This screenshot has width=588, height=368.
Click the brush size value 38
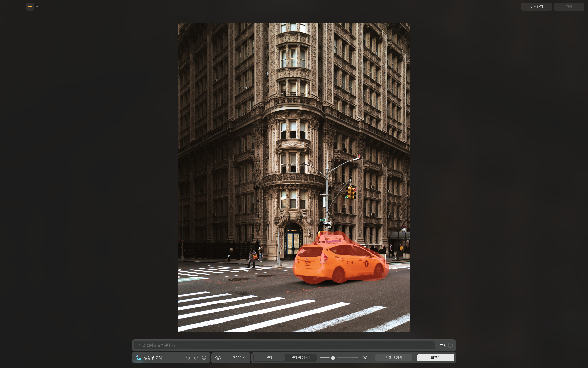pyautogui.click(x=365, y=358)
